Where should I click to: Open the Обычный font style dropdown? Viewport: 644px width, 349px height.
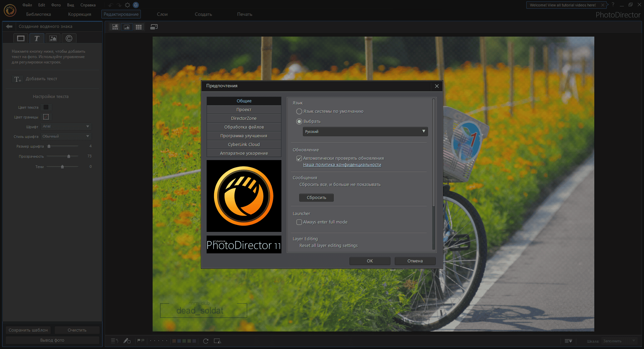pyautogui.click(x=66, y=136)
